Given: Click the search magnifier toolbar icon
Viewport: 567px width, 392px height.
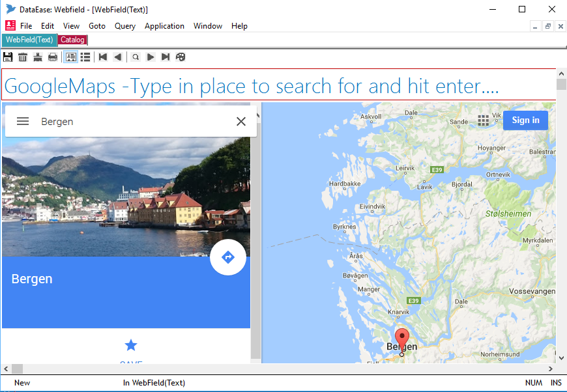Looking at the screenshot, I should (x=136, y=57).
